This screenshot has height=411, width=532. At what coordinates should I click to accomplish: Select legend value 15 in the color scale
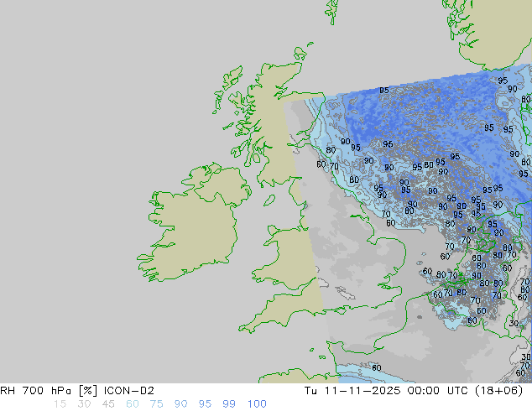tap(60, 404)
